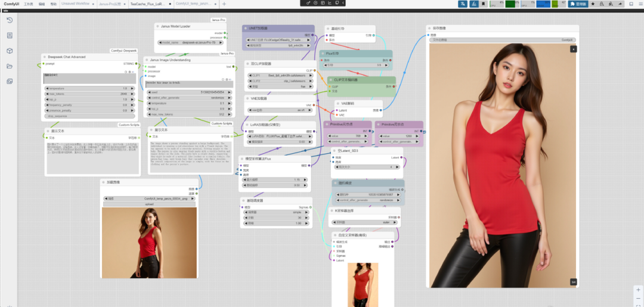The width and height of the screenshot is (644, 307).
Task: Open the image gallery sidebar icon
Action: pos(10,81)
